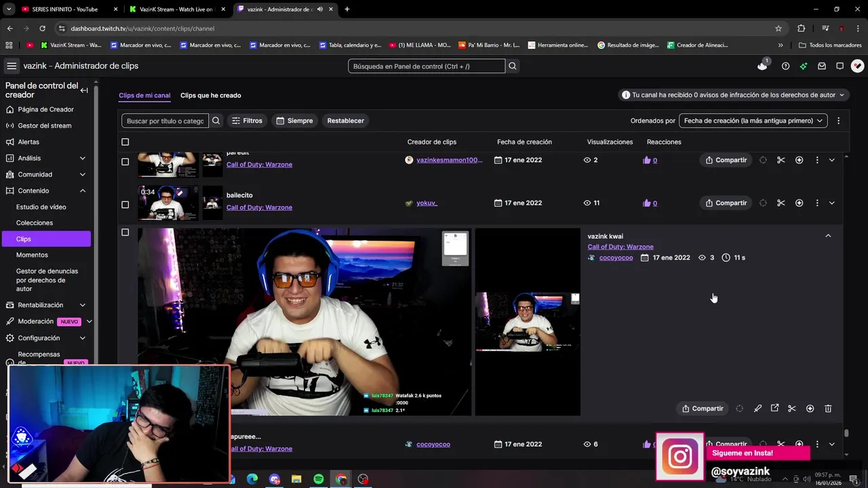Click the thumbs up reaction on the bailecito row
This screenshot has height=488, width=868.
click(x=646, y=203)
